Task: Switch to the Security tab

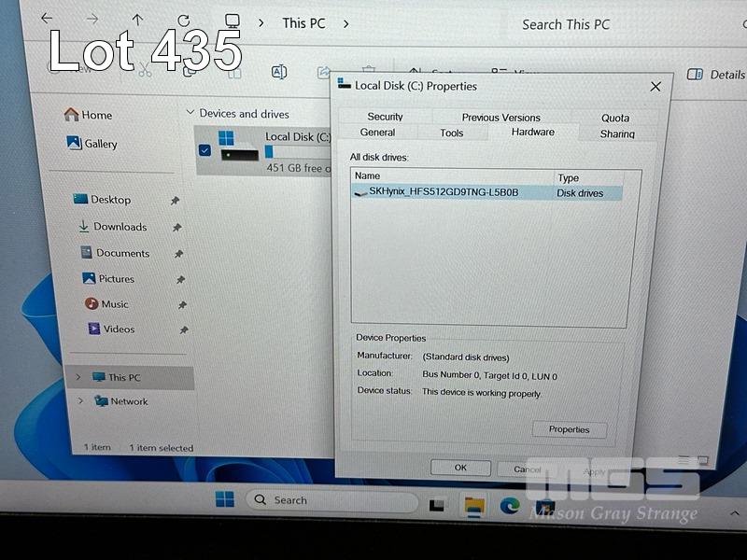Action: pos(385,117)
